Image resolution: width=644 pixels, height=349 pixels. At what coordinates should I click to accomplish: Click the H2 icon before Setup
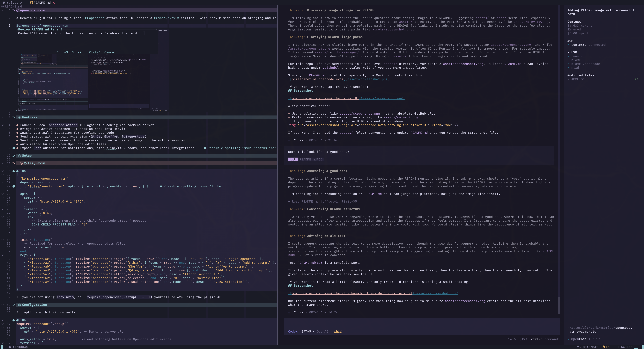click(20, 156)
